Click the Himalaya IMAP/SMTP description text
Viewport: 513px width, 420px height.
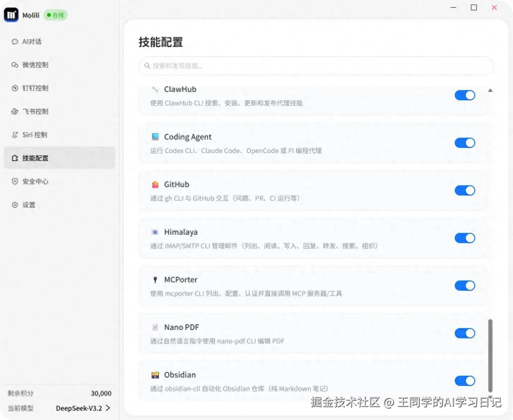264,246
